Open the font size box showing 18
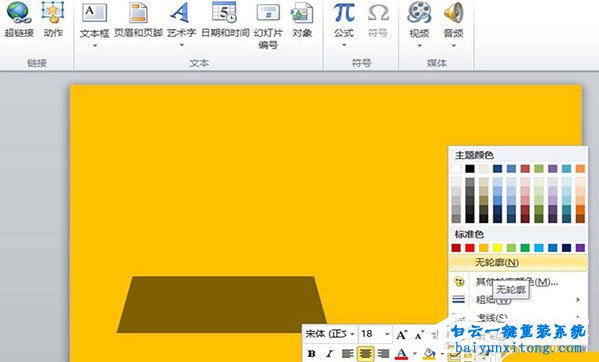This screenshot has height=362, width=599. pyautogui.click(x=375, y=334)
